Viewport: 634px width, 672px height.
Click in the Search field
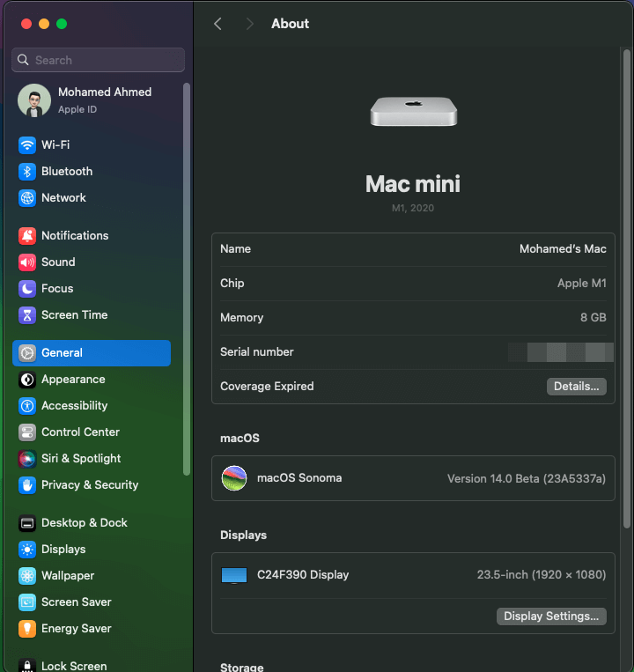pos(98,60)
